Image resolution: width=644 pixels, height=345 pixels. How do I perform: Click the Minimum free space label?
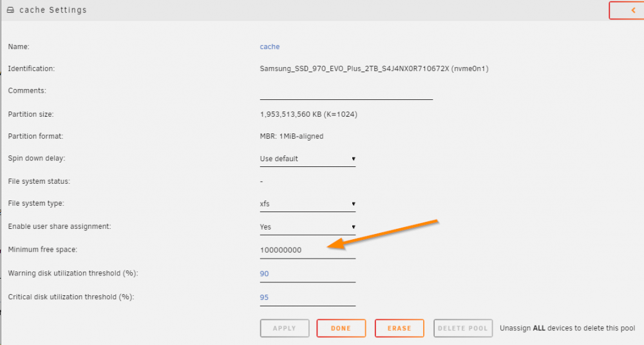pos(43,250)
